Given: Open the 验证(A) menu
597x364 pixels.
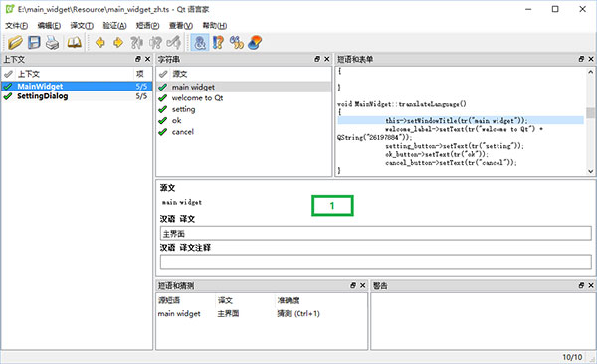Looking at the screenshot, I should click(114, 26).
